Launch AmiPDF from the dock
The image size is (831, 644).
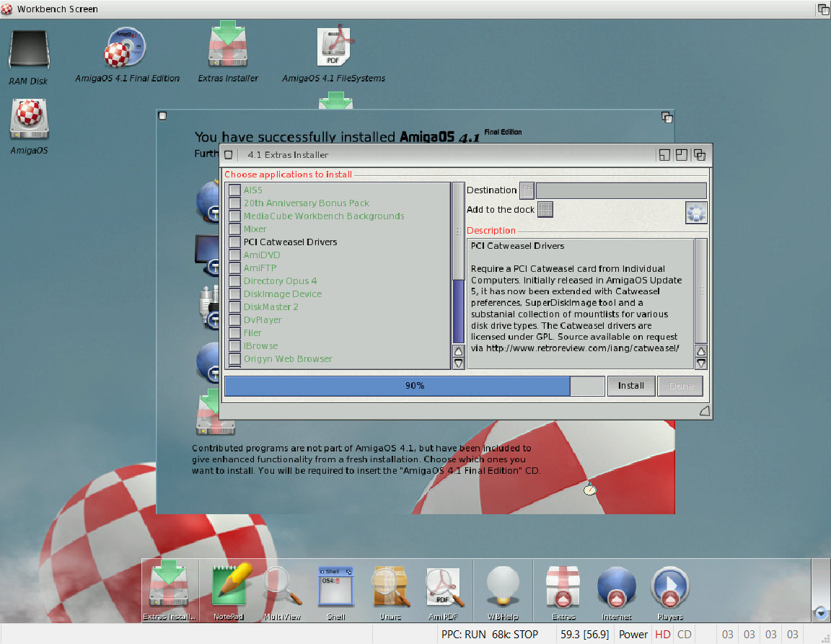[444, 587]
